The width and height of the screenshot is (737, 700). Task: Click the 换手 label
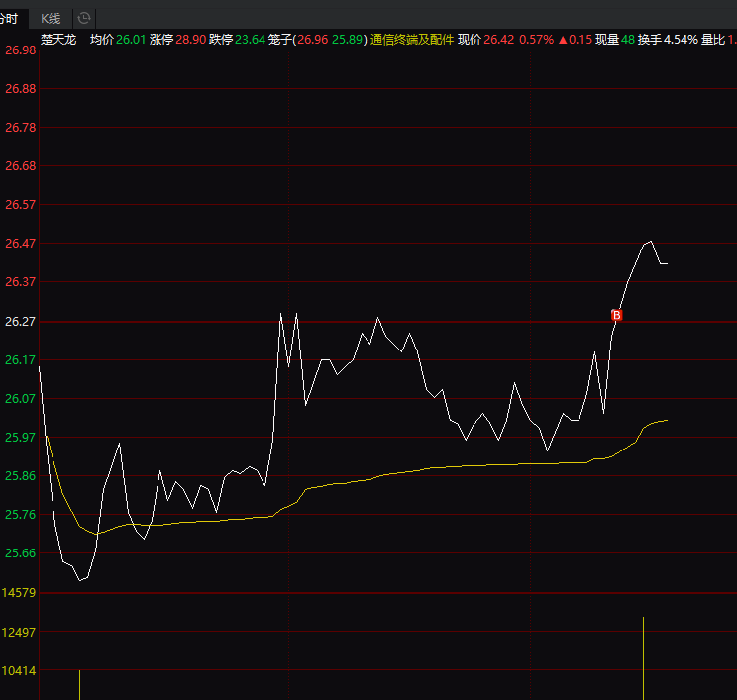[x=650, y=40]
